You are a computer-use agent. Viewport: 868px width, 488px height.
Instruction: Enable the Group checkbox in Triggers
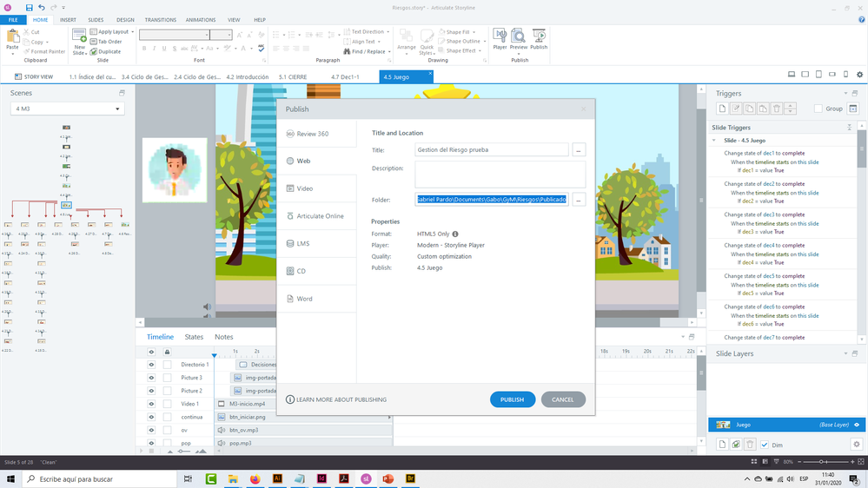(818, 109)
